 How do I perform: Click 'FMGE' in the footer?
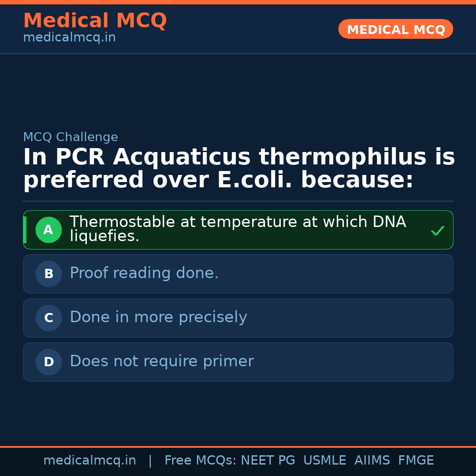click(x=416, y=461)
